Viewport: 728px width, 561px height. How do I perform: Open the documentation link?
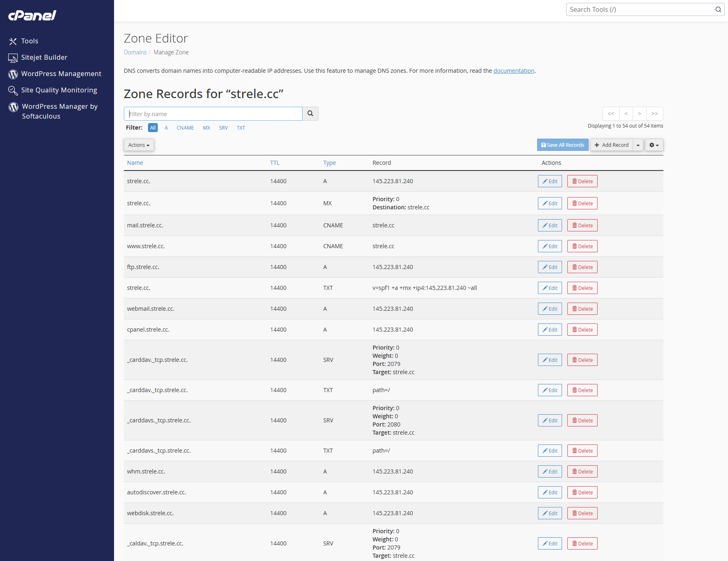(x=514, y=71)
